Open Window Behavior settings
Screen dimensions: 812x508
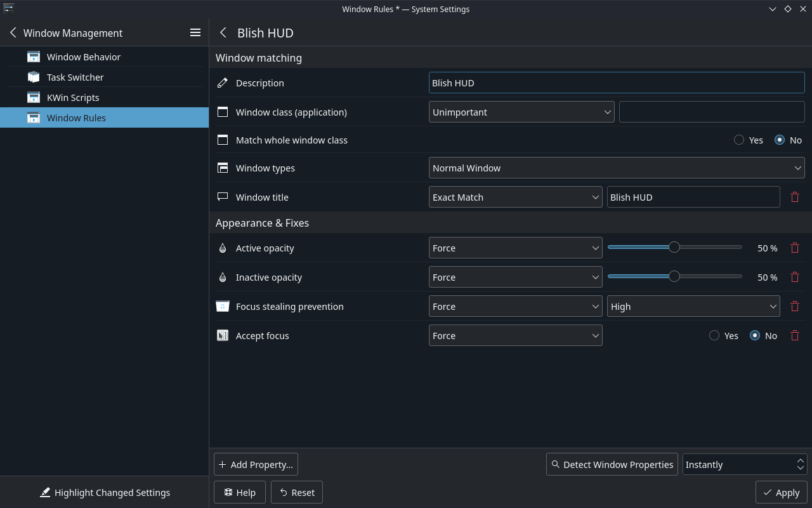[x=104, y=57]
